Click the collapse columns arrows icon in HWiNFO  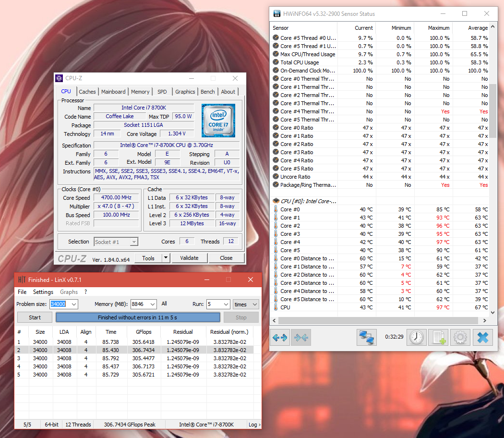coord(301,337)
